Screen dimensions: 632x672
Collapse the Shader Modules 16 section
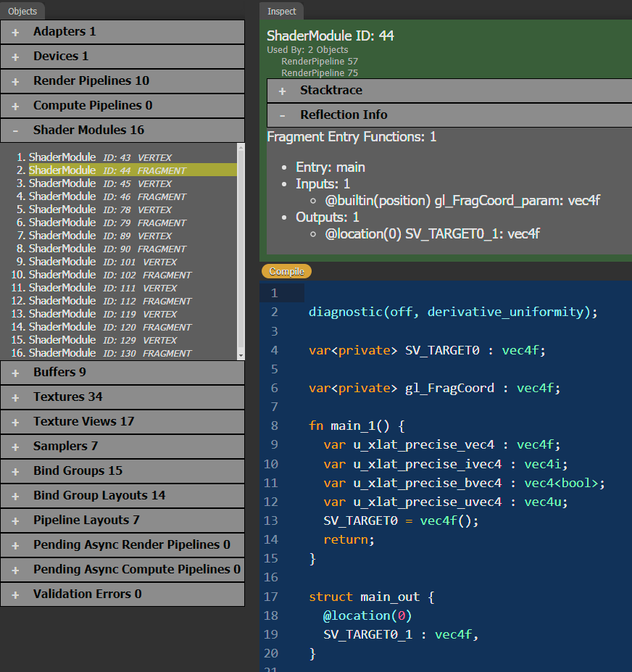(122, 130)
